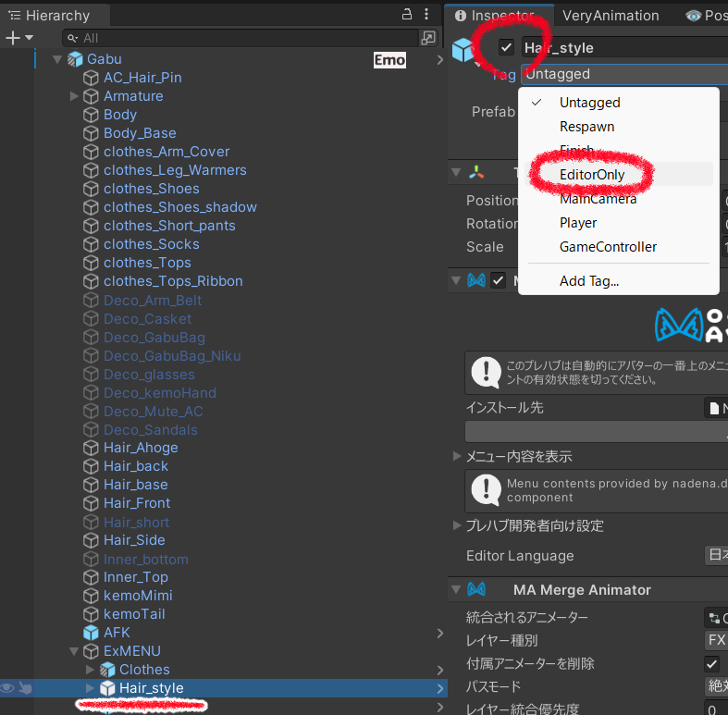The height and width of the screenshot is (715, 728).
Task: Expand the メニュー内容を表示 foldout
Action: tap(457, 456)
